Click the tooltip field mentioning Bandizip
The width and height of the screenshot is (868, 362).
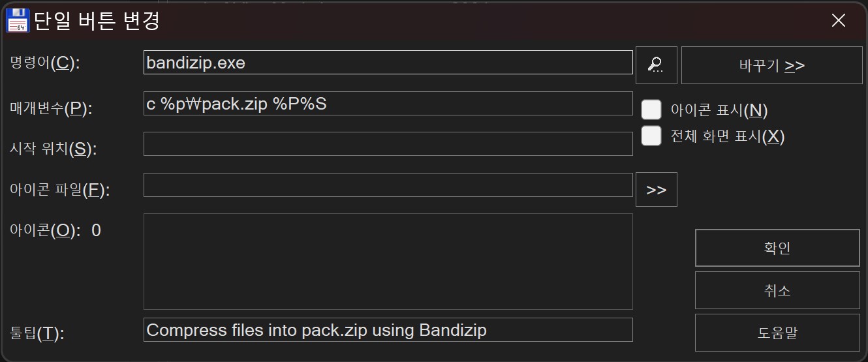[388, 330]
